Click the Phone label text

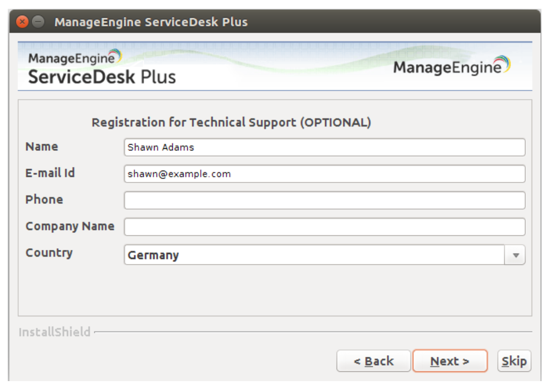click(44, 200)
